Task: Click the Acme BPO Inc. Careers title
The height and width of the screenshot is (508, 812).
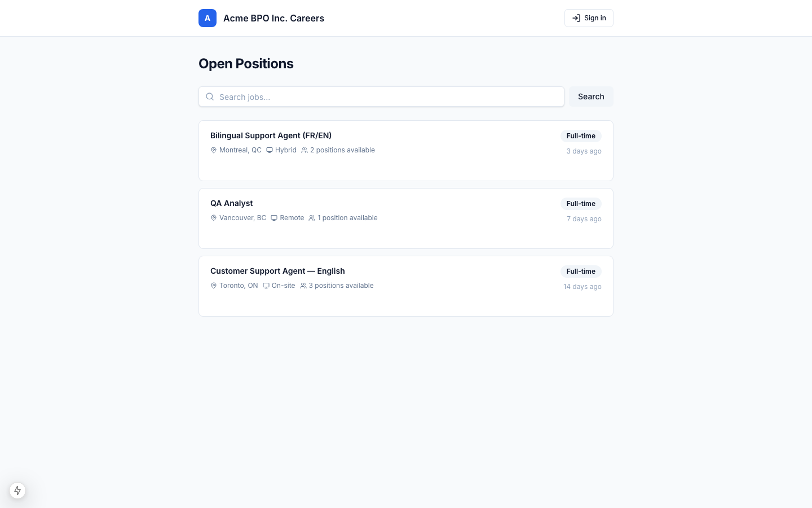Action: [x=273, y=18]
